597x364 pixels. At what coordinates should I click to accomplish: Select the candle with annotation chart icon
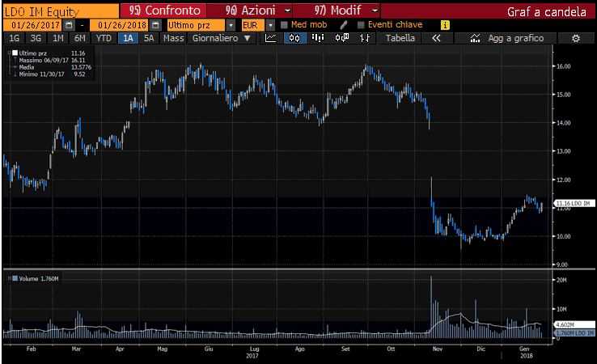pyautogui.click(x=342, y=38)
